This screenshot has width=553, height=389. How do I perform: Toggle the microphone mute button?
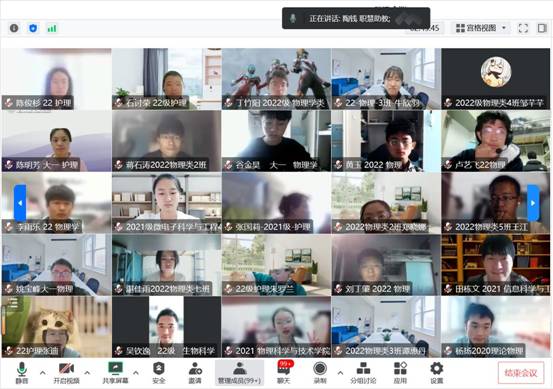[22, 372]
